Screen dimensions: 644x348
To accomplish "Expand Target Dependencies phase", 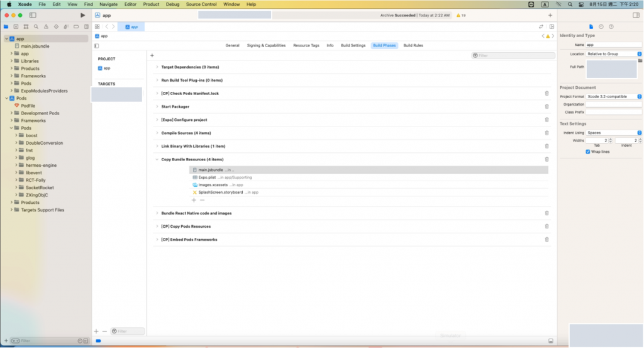I will pos(157,67).
